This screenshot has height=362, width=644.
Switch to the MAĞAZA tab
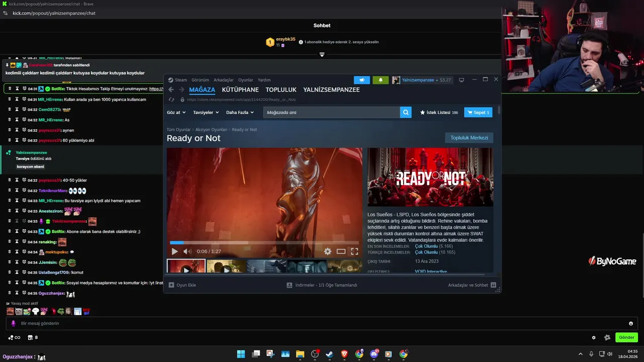point(202,90)
